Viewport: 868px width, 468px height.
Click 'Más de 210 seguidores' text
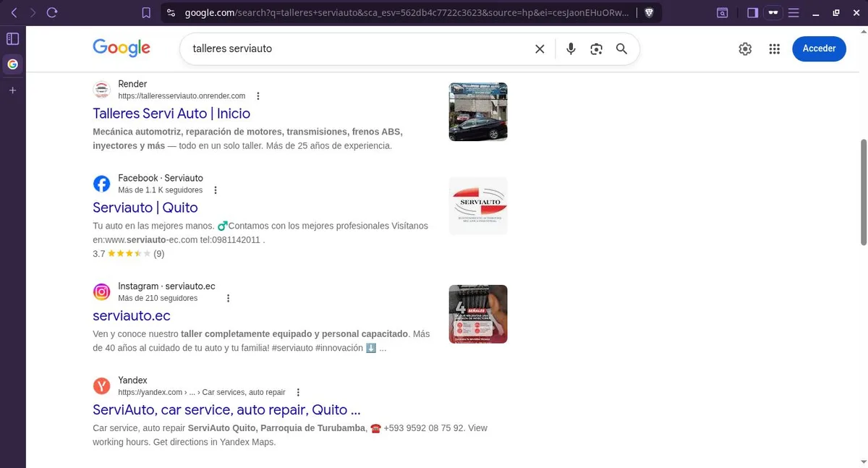(158, 298)
